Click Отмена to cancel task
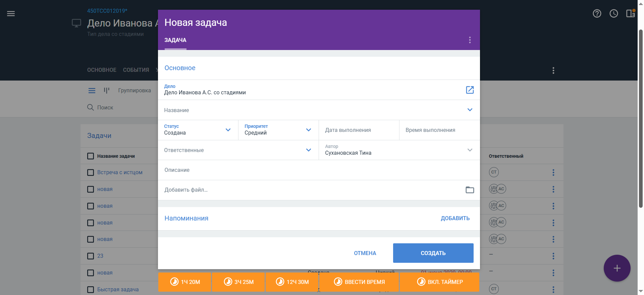 pyautogui.click(x=365, y=253)
